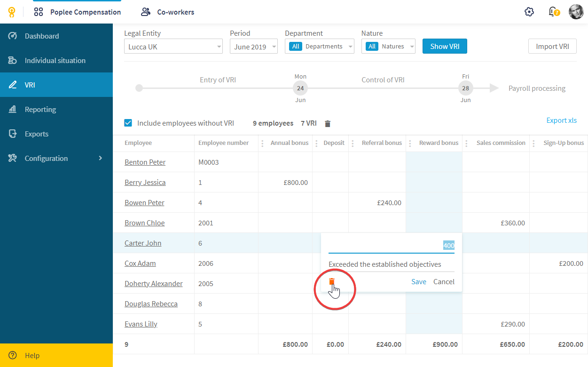The image size is (588, 367).
Task: Cancel the bonus entry popup
Action: (444, 281)
